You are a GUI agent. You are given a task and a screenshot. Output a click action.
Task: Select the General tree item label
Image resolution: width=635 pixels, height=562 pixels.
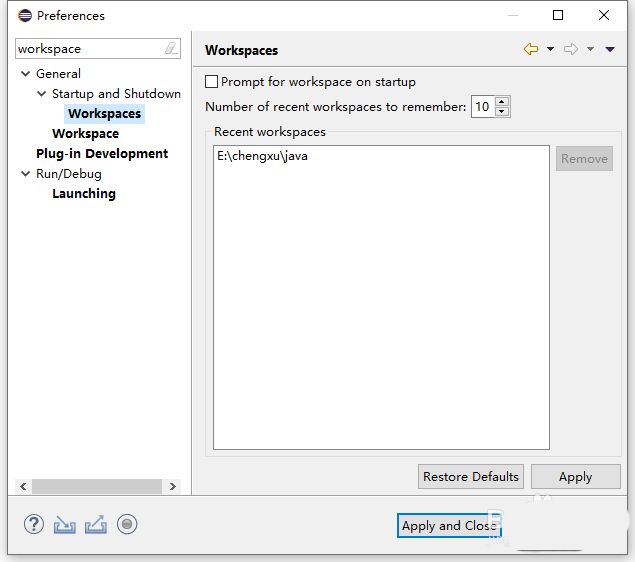pyautogui.click(x=58, y=74)
